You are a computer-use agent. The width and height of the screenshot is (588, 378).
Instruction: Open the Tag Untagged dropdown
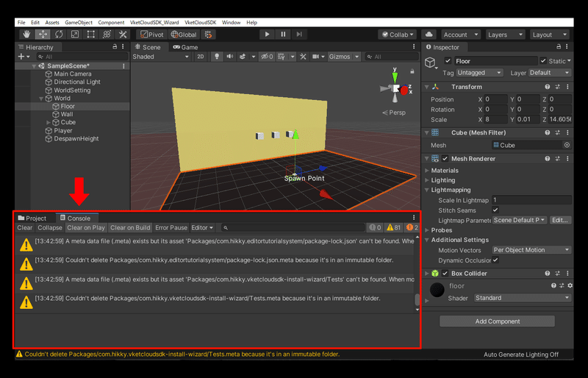click(479, 73)
